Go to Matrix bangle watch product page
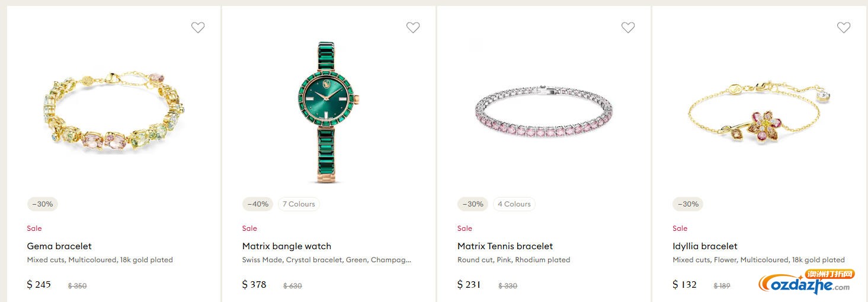The image size is (868, 302). [x=287, y=246]
